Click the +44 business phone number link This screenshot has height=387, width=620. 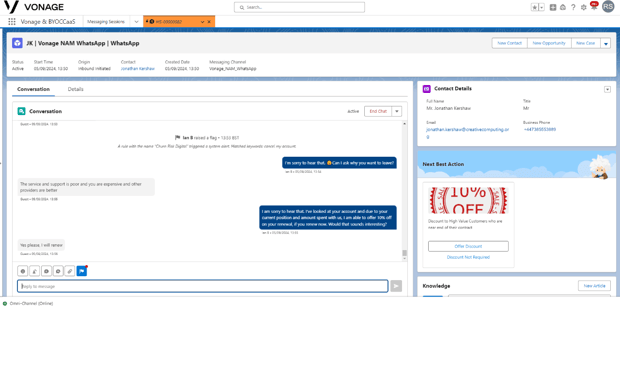click(540, 130)
